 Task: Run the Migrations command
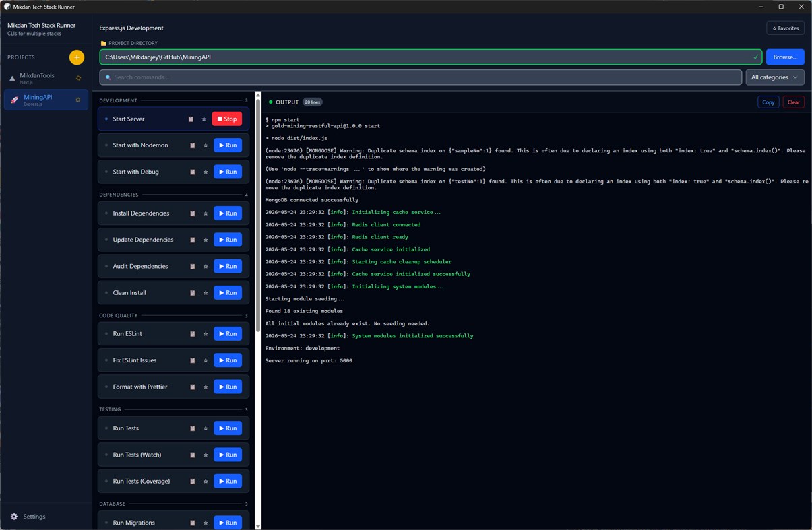coord(228,523)
